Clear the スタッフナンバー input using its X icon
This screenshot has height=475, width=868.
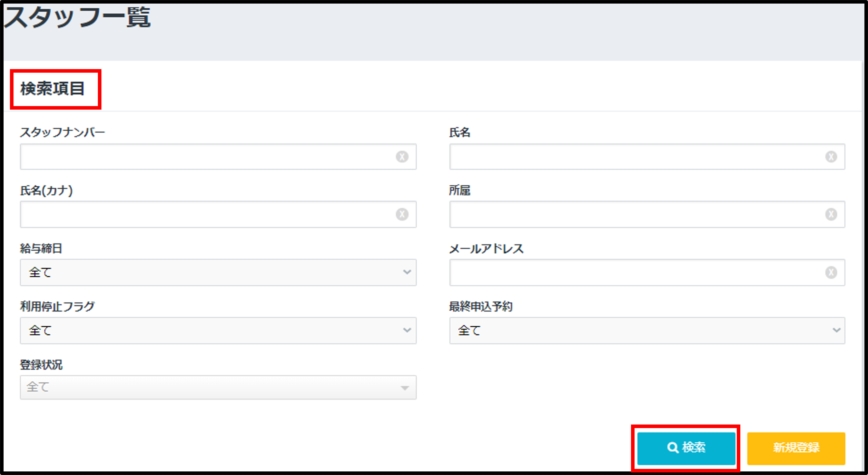[x=402, y=157]
